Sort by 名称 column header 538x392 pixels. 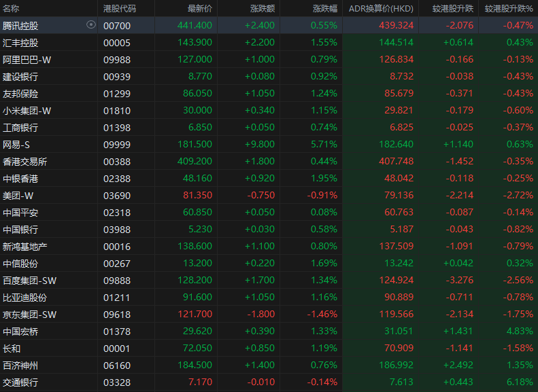(11, 8)
